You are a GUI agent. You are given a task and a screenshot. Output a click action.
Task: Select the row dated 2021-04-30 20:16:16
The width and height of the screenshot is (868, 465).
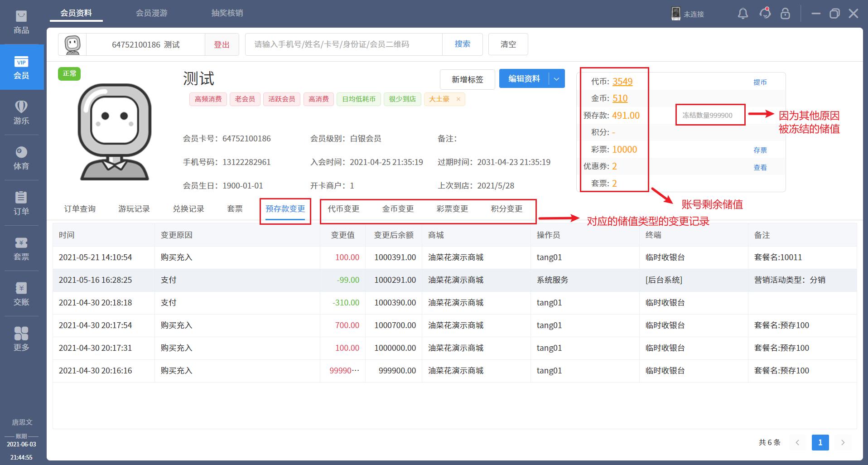[455, 371]
